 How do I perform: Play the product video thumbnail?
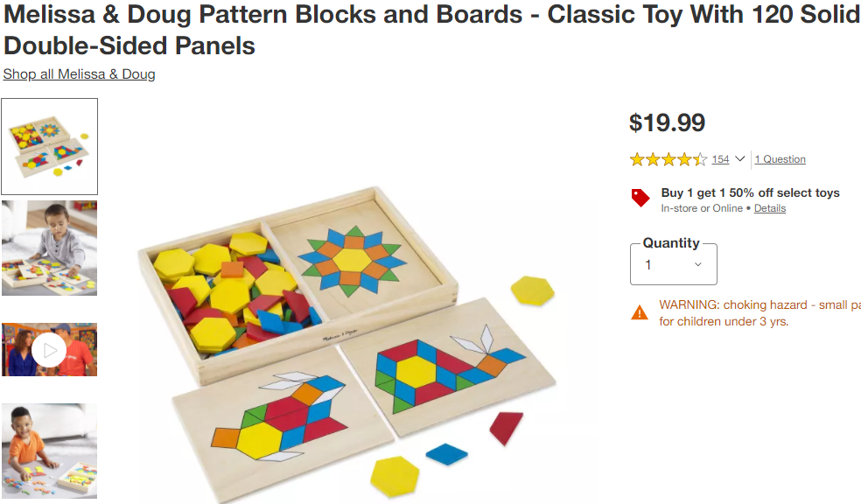coord(49,350)
